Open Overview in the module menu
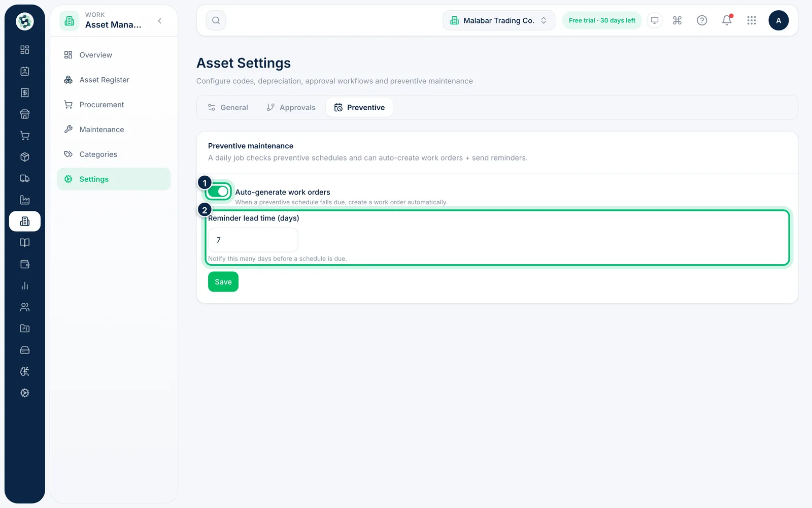Screen dimensions: 812x508 tap(114, 55)
